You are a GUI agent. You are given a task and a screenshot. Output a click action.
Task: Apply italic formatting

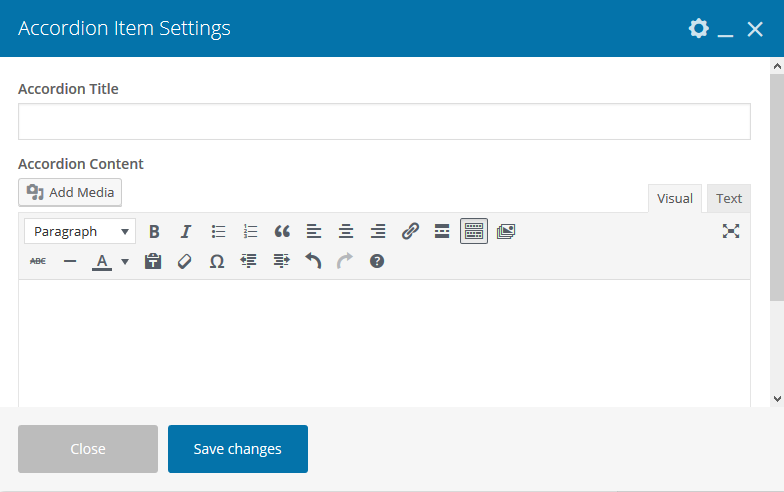(x=186, y=231)
